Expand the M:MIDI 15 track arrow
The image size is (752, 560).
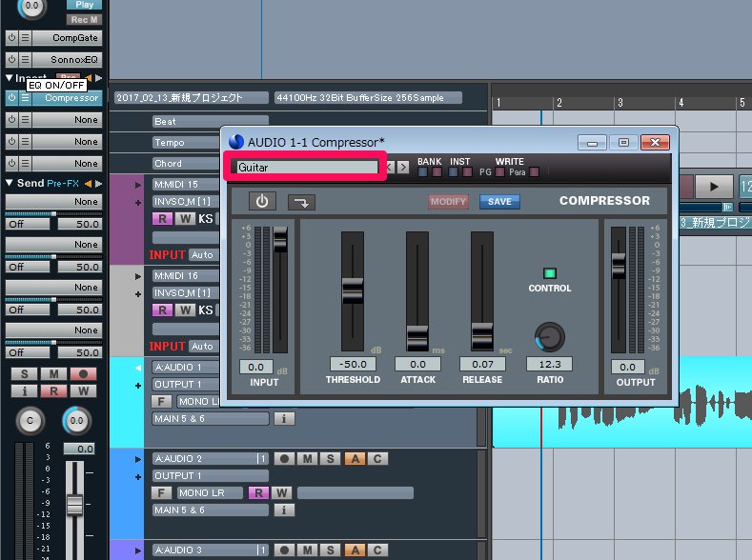[138, 185]
